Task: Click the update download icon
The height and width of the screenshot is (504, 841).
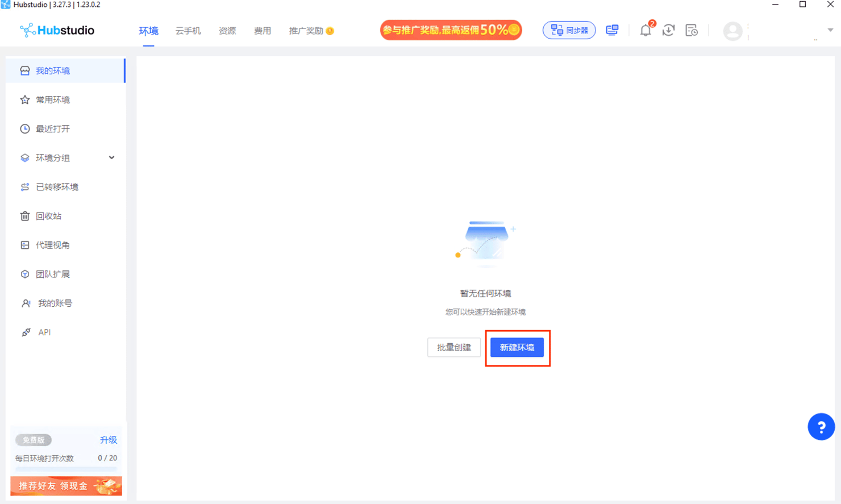Action: tap(668, 31)
